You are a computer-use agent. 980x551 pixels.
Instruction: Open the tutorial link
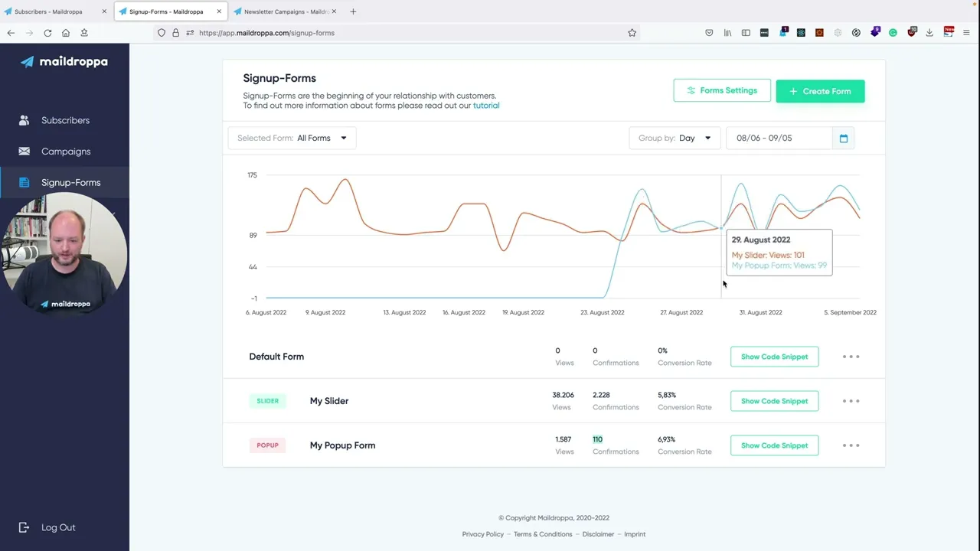pos(486,106)
